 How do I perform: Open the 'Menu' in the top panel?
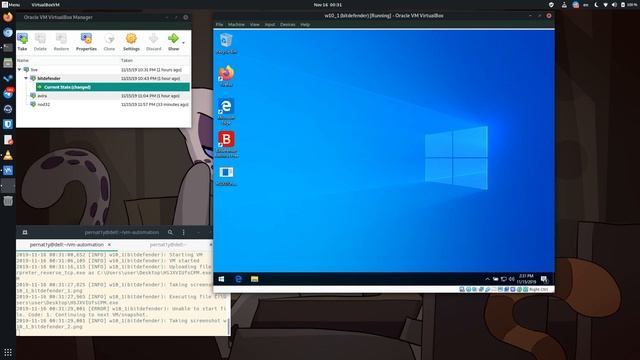11,5
